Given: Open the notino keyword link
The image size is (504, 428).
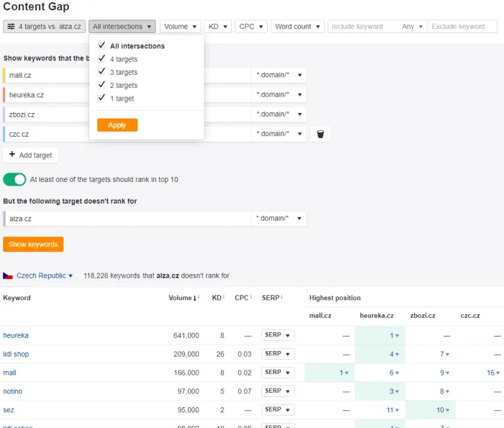Looking at the screenshot, I should pos(12,391).
